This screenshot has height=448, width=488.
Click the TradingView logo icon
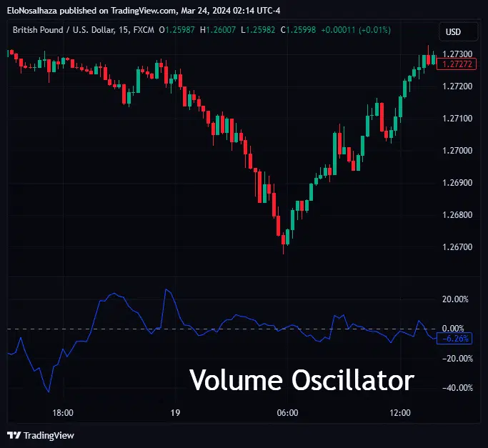[14, 435]
